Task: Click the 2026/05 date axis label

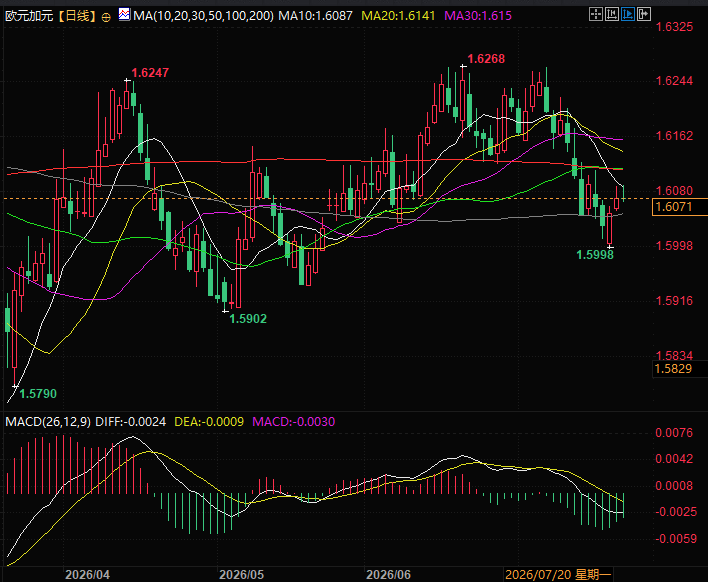Action: click(241, 575)
